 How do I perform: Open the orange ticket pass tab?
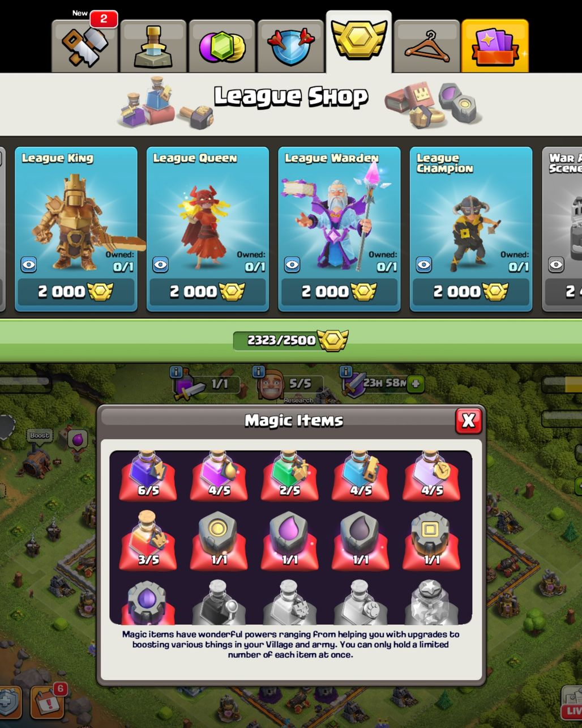(495, 46)
